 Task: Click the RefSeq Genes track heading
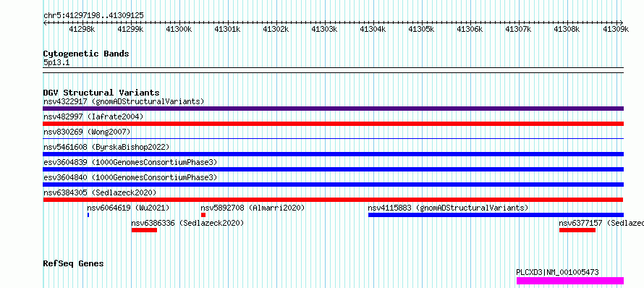(74, 263)
